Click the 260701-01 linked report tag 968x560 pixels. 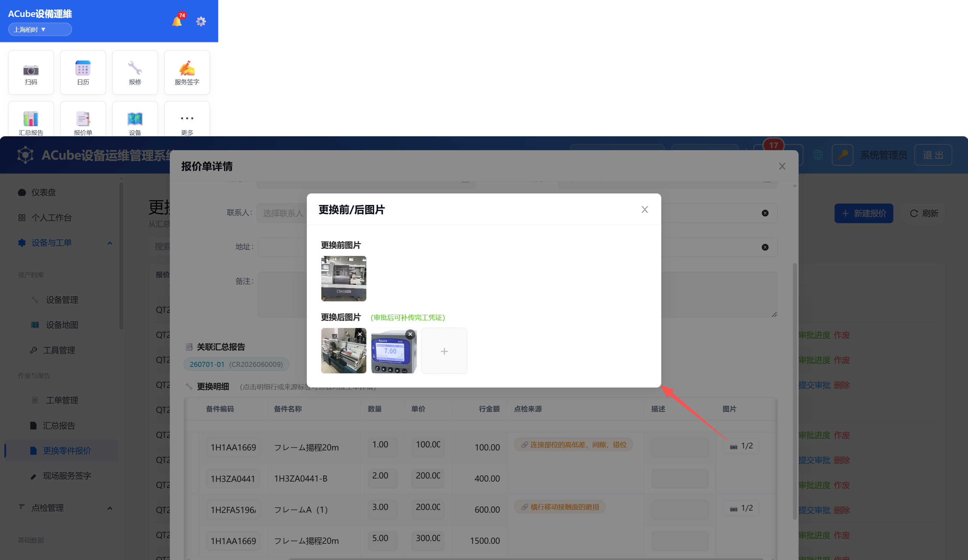click(x=236, y=364)
